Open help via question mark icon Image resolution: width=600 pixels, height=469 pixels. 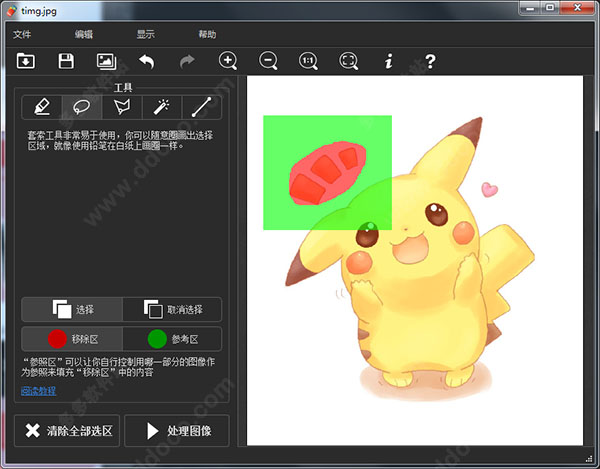(x=430, y=61)
